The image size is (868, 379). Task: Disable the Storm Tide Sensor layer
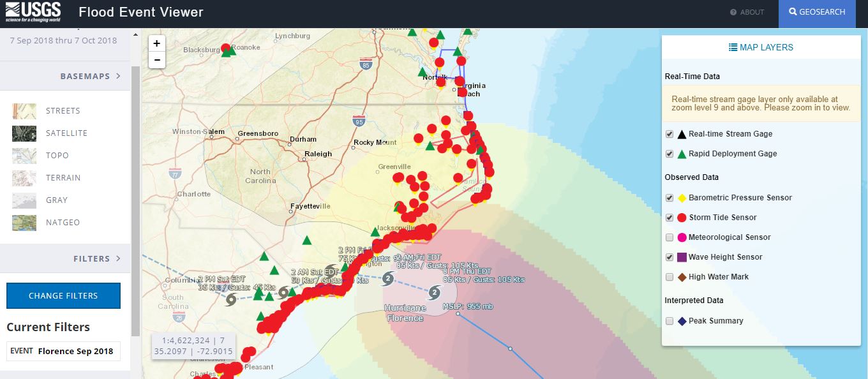coord(670,218)
